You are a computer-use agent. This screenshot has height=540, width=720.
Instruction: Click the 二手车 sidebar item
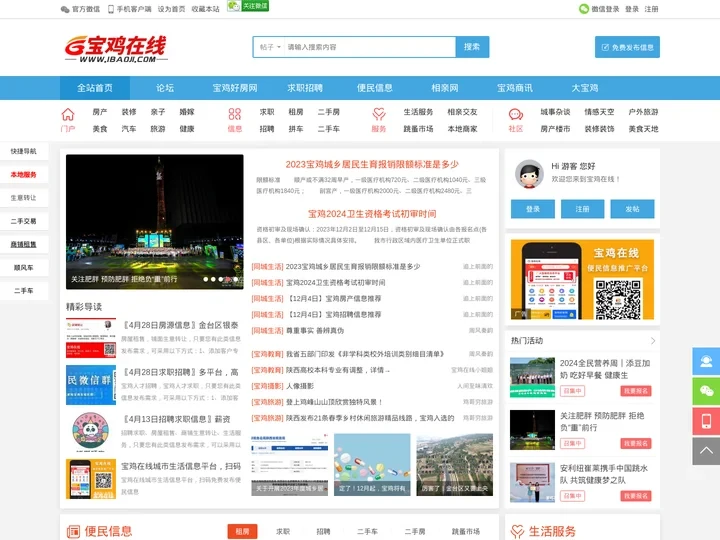pos(24,291)
